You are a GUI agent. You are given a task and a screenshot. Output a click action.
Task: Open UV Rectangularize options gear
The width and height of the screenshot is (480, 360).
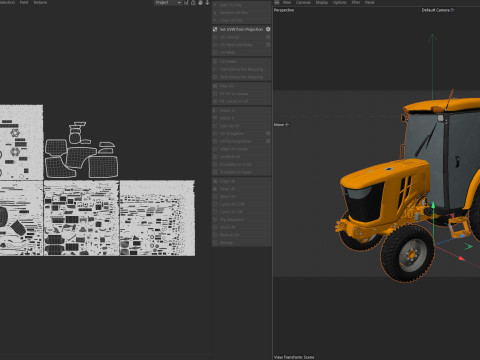(x=268, y=141)
